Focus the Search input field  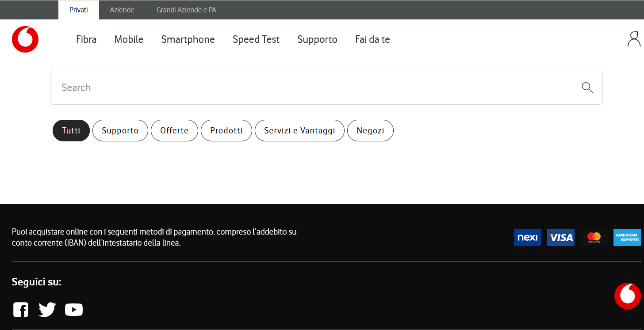310,87
